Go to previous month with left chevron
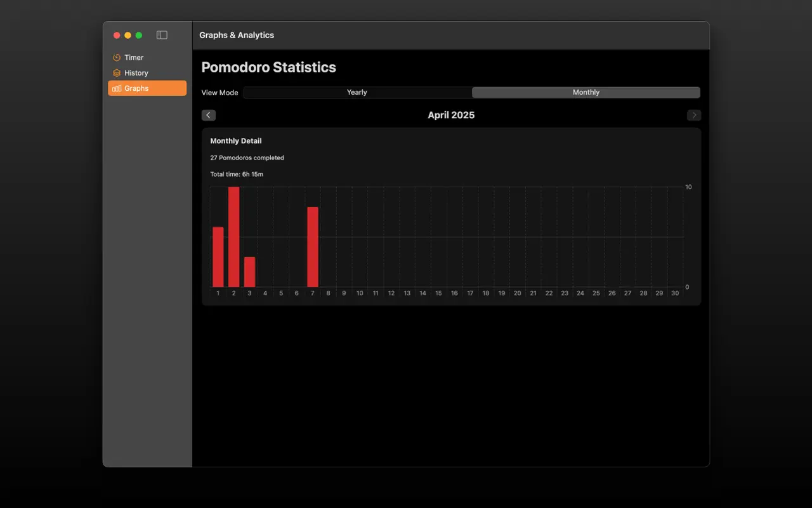The image size is (812, 508). click(x=209, y=115)
